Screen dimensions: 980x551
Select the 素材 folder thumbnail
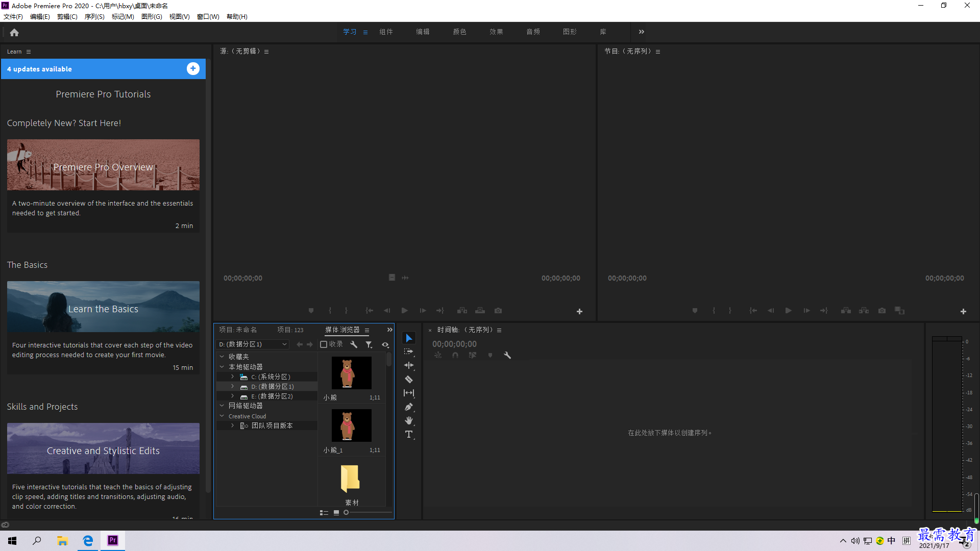[x=351, y=479]
